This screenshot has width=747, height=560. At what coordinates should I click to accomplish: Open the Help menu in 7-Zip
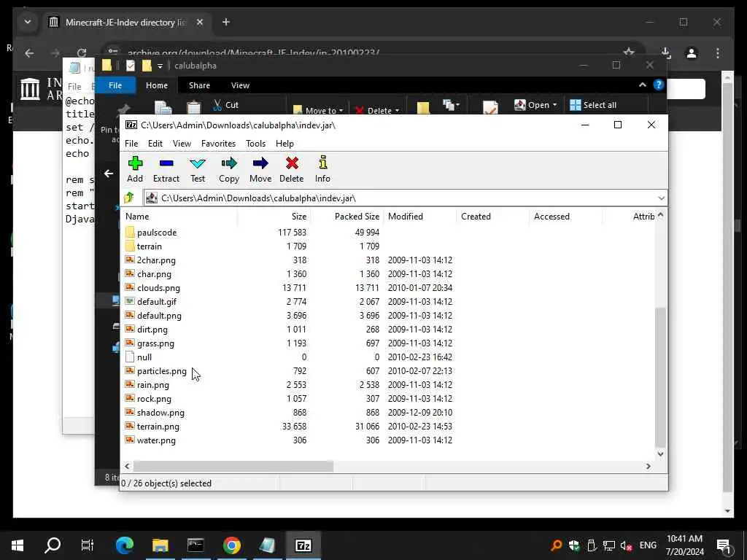(x=285, y=144)
